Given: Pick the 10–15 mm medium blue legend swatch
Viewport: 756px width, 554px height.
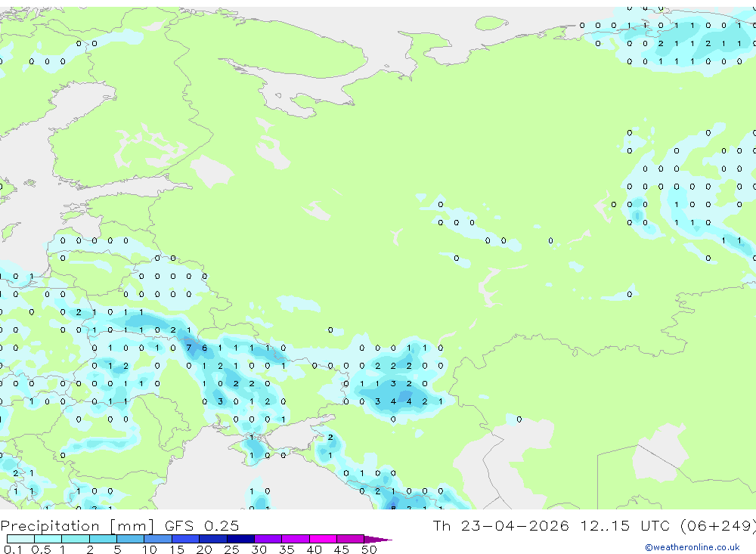Looking at the screenshot, I should pyautogui.click(x=158, y=539).
